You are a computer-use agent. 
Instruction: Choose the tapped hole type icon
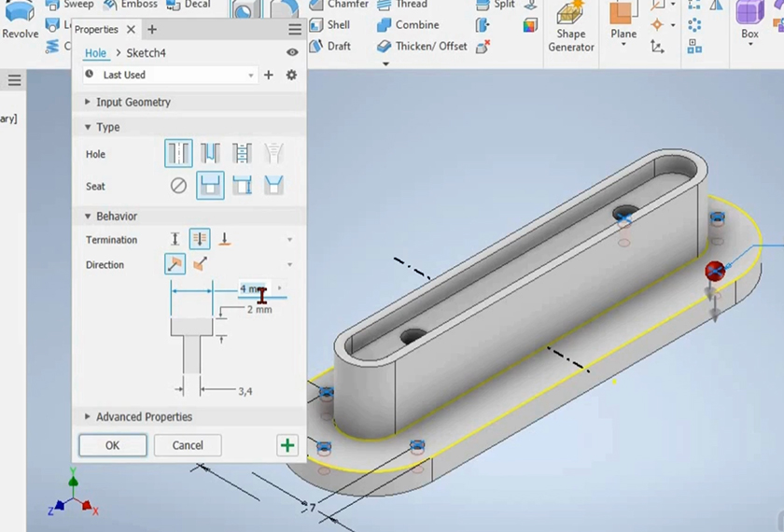pyautogui.click(x=242, y=154)
